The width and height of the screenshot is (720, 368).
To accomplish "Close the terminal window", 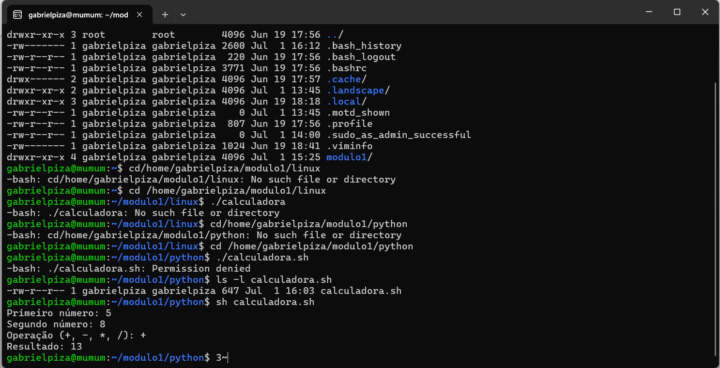I will pos(705,12).
